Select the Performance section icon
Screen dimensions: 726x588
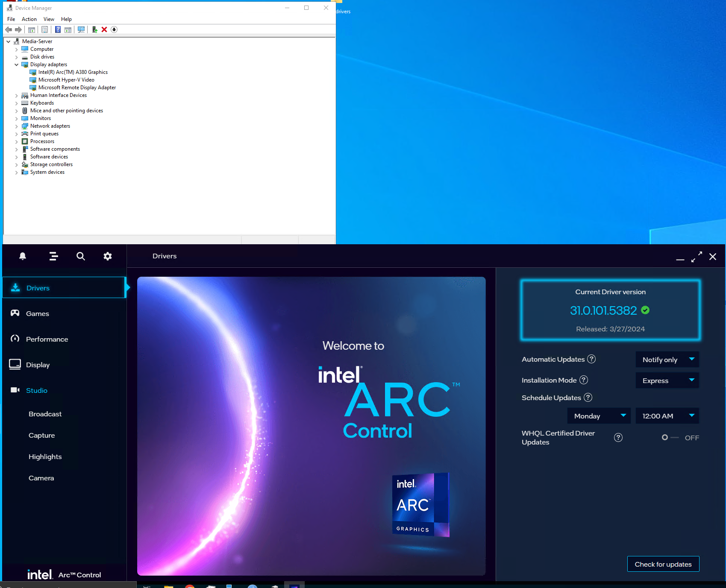15,339
